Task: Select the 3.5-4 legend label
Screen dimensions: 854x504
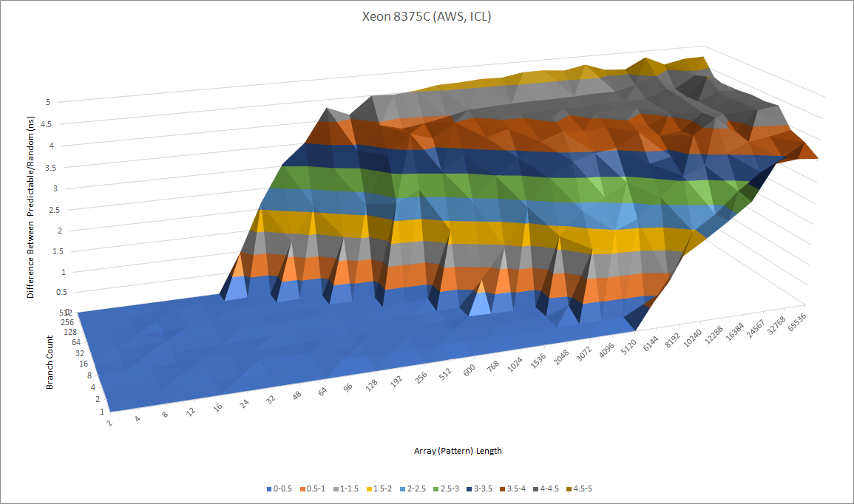Action: point(516,488)
